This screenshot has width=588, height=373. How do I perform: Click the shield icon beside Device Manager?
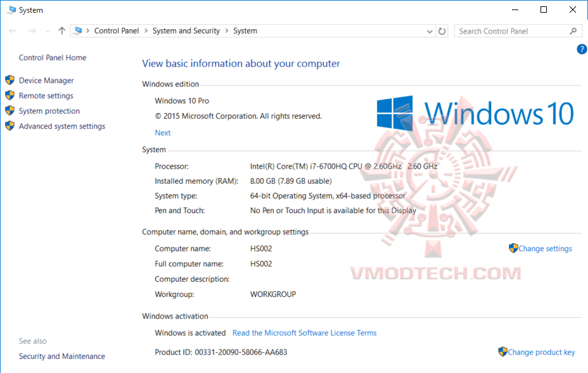click(10, 80)
